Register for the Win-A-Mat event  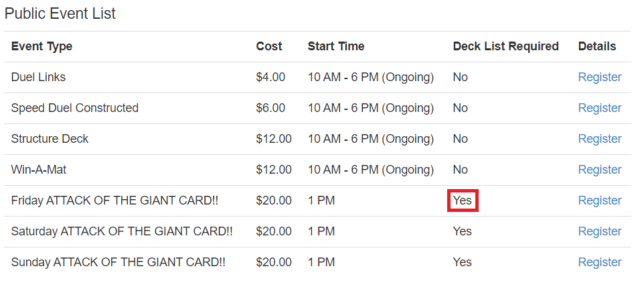click(599, 170)
